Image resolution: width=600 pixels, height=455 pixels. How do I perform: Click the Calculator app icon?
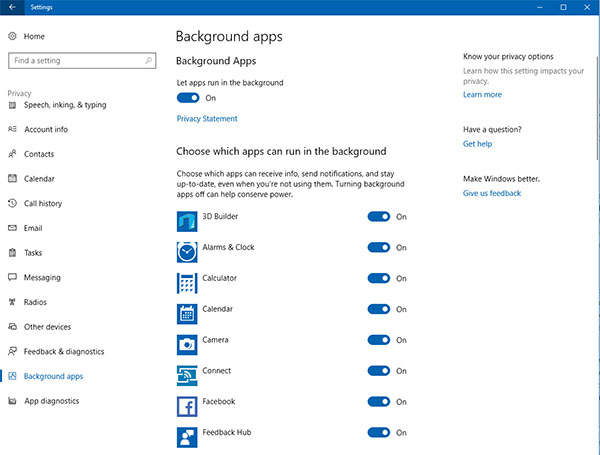pos(186,282)
